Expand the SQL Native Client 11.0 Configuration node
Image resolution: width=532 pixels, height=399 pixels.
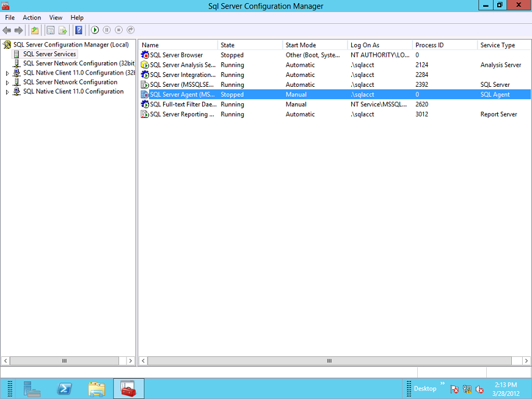pyautogui.click(x=7, y=92)
